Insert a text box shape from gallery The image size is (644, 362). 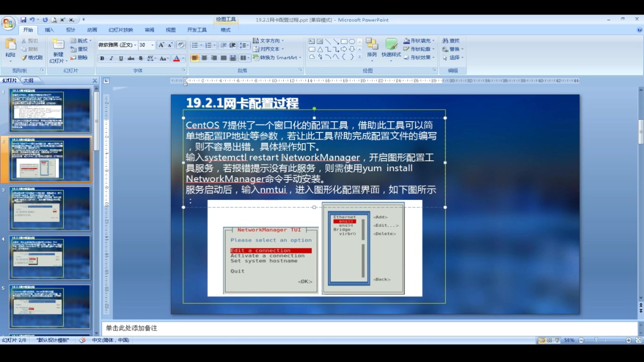[x=312, y=41]
